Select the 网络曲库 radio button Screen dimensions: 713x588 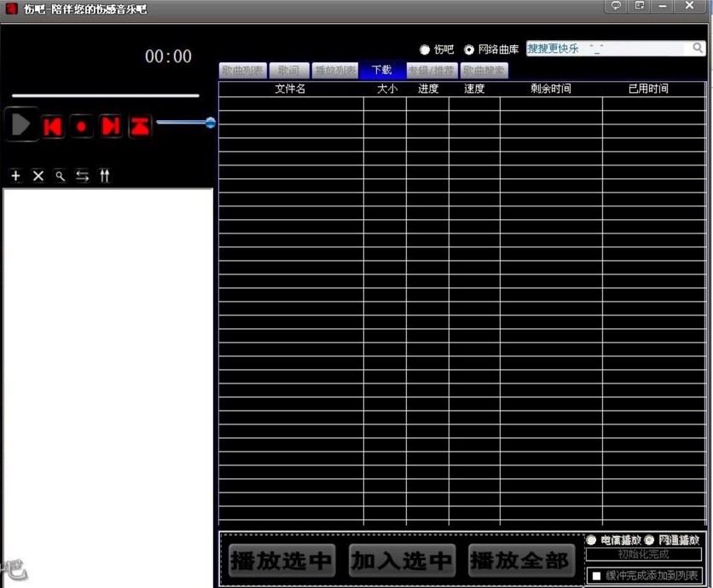point(469,50)
